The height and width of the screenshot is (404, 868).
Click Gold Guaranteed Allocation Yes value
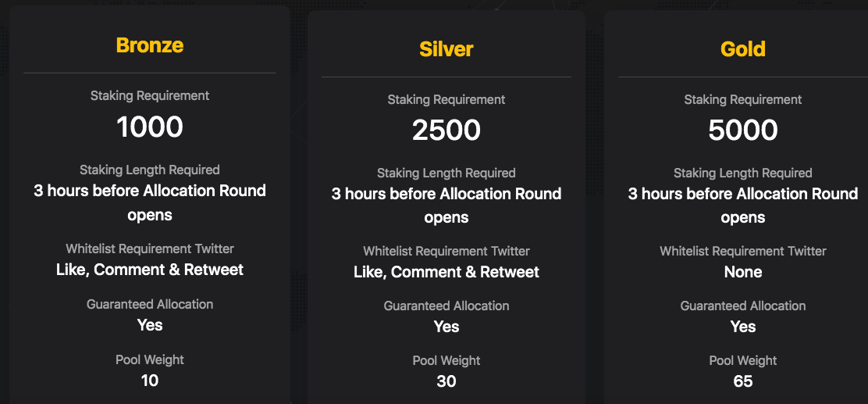(743, 327)
